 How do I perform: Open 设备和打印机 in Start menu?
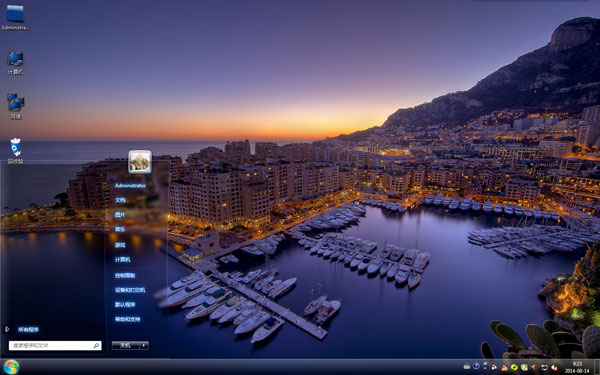[x=130, y=290]
